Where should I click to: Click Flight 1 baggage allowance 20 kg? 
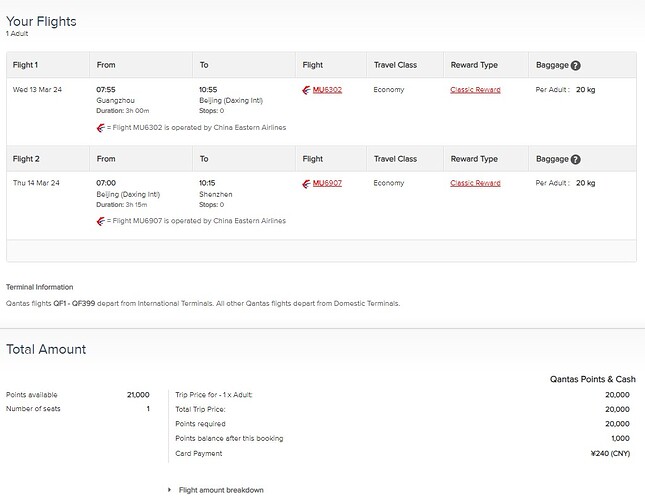coord(585,89)
